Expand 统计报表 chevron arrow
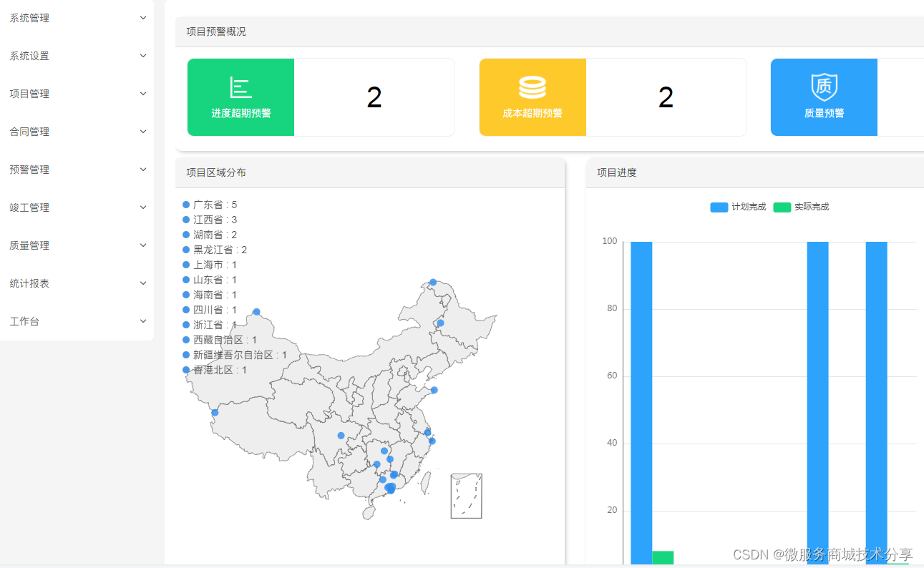 tap(143, 283)
